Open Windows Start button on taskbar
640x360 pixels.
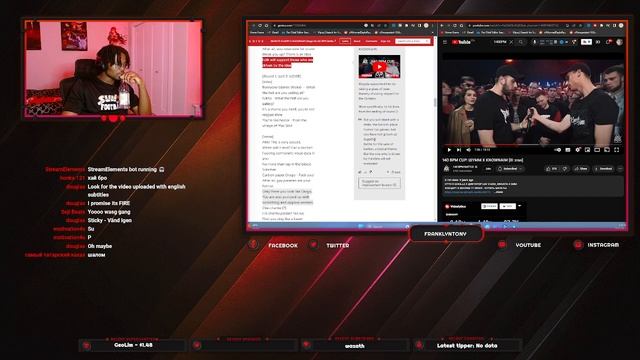(360, 226)
